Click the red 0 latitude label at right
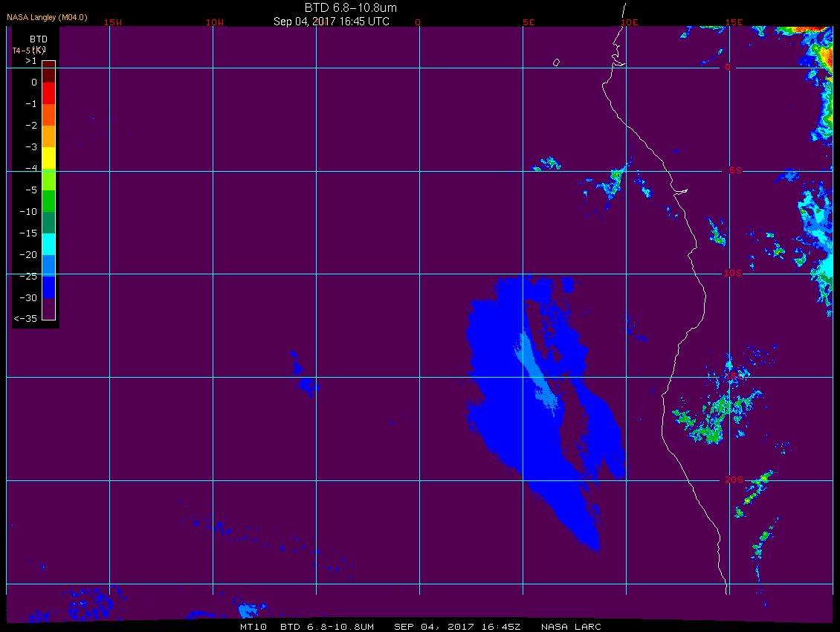Viewport: 840px width, 632px height. click(x=728, y=67)
